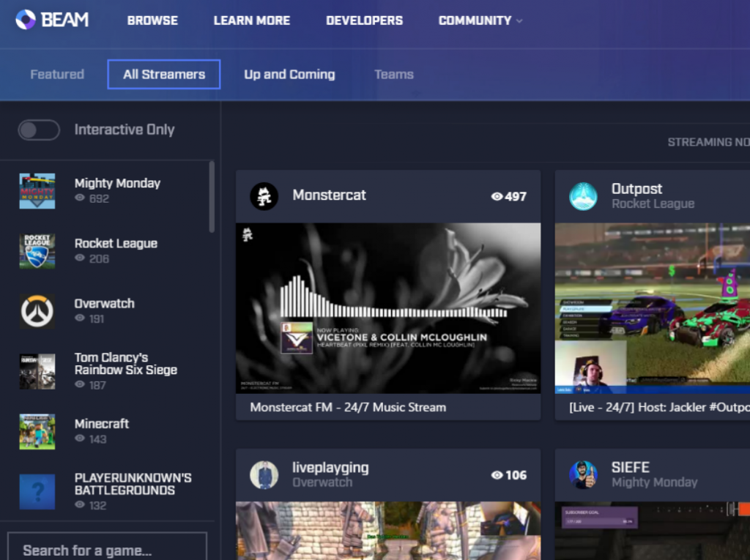Open the liveplayging channel name
This screenshot has height=560, width=750.
point(330,467)
